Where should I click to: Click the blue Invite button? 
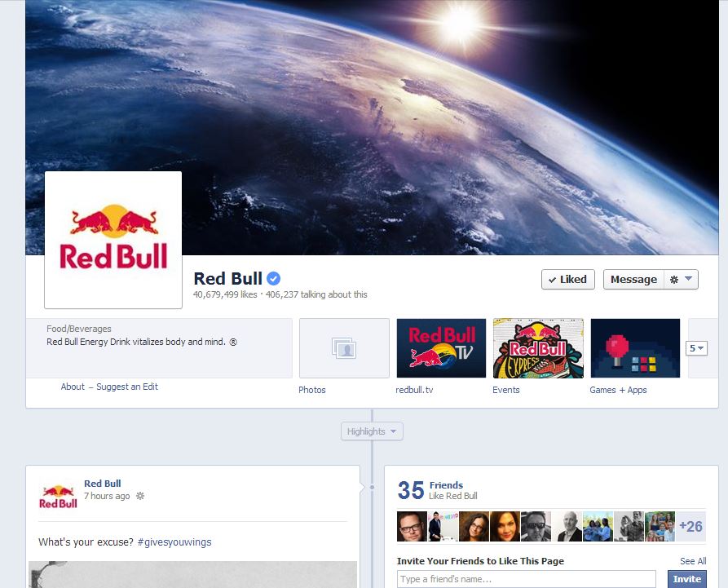point(687,579)
